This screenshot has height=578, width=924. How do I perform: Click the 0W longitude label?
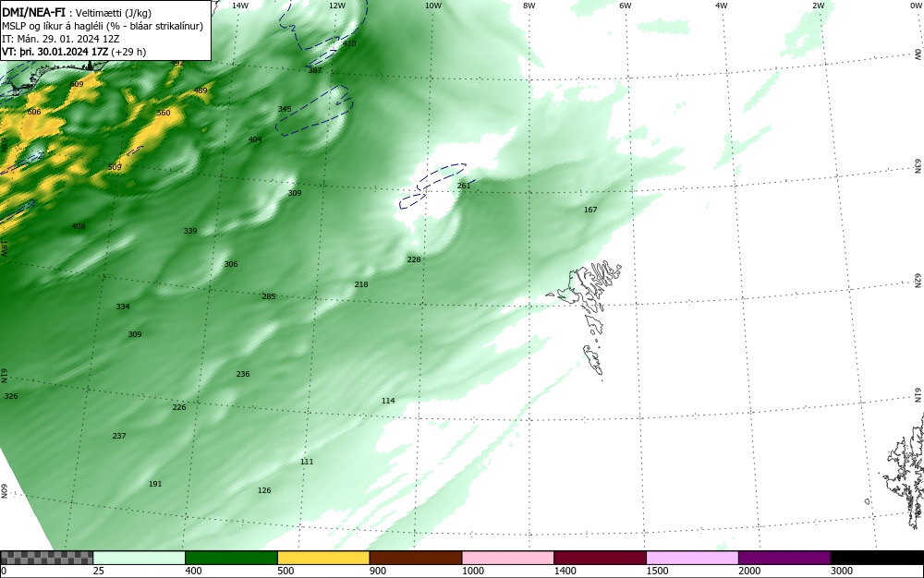click(915, 6)
